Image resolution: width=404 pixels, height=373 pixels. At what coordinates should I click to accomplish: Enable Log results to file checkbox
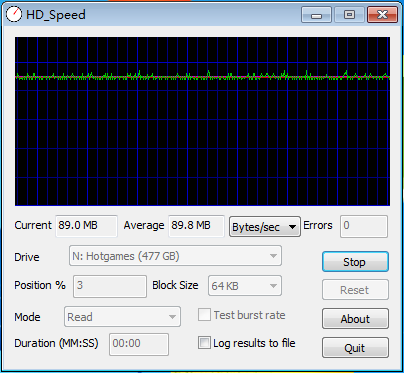204,343
